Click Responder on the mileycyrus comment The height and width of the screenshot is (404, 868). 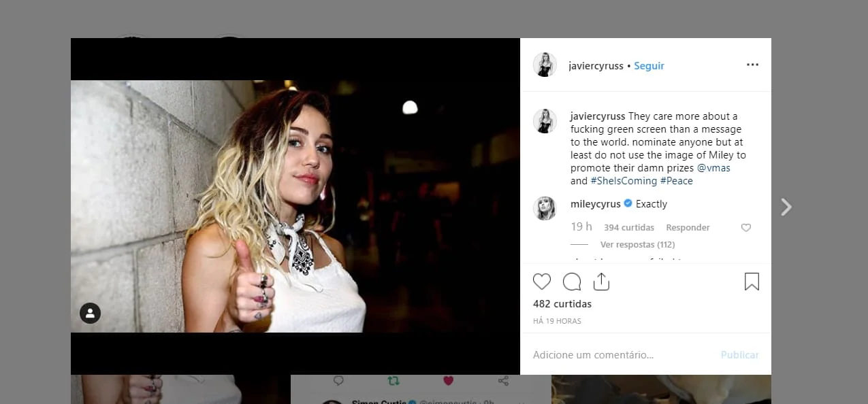coord(688,228)
